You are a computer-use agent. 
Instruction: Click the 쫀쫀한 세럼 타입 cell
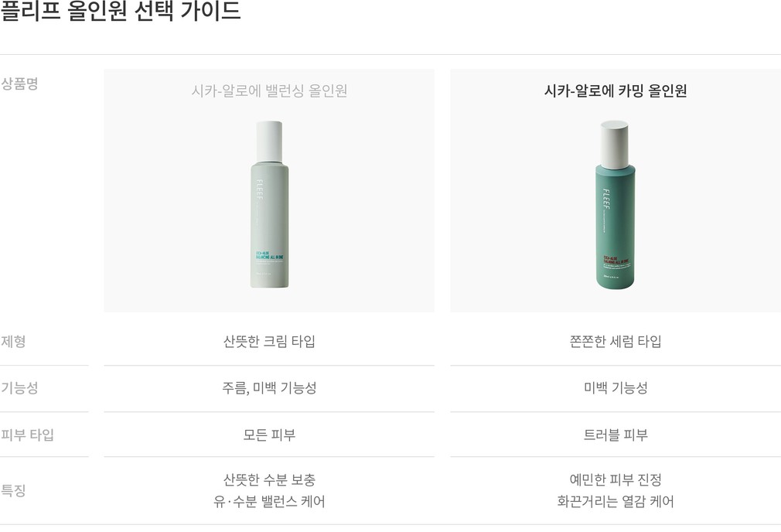pos(616,341)
